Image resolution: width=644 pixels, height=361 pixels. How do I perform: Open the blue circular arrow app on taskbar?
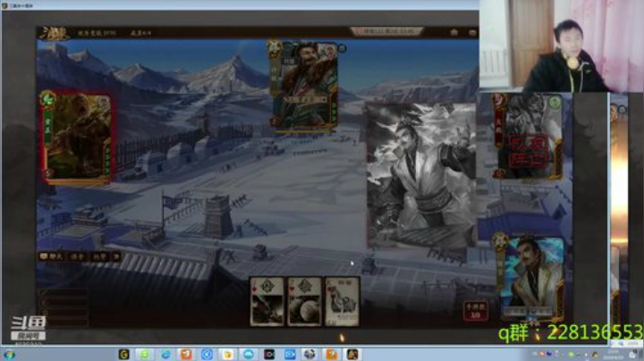[x=207, y=354]
